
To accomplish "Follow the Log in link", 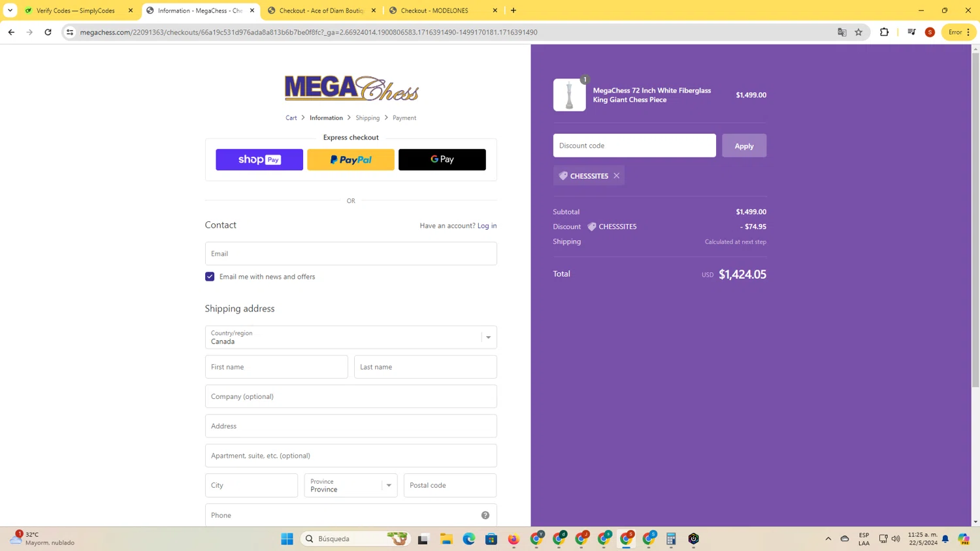I will tap(487, 226).
